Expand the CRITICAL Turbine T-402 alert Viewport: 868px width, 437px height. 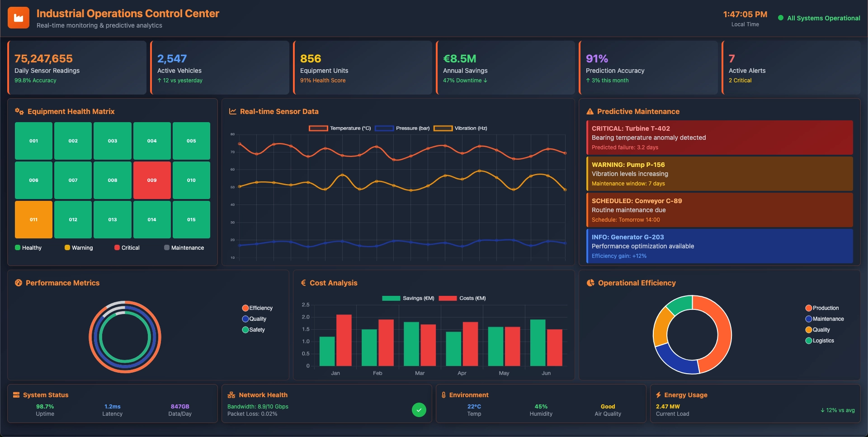tap(719, 138)
